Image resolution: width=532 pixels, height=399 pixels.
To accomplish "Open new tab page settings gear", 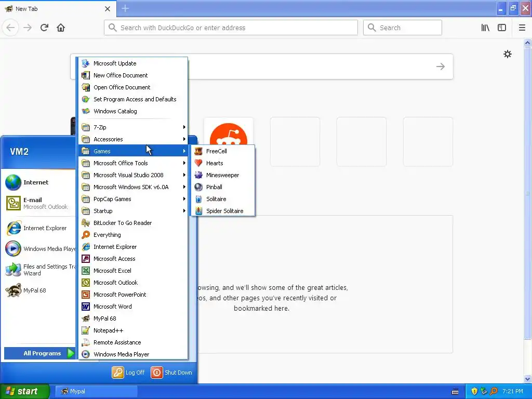I will (x=508, y=54).
